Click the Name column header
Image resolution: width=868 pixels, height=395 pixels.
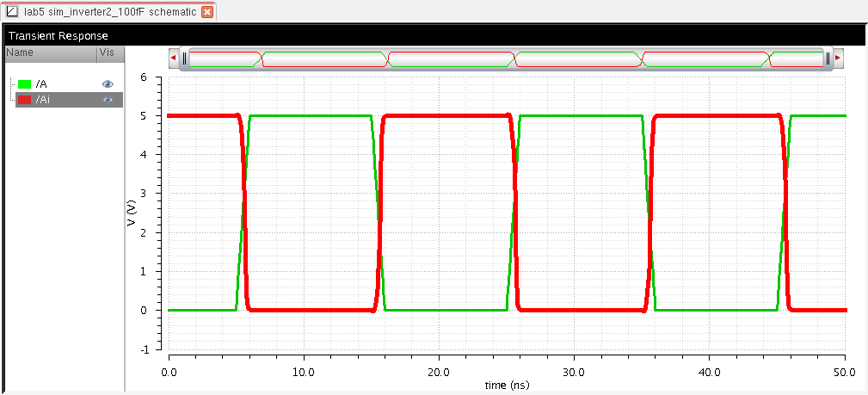tap(51, 53)
